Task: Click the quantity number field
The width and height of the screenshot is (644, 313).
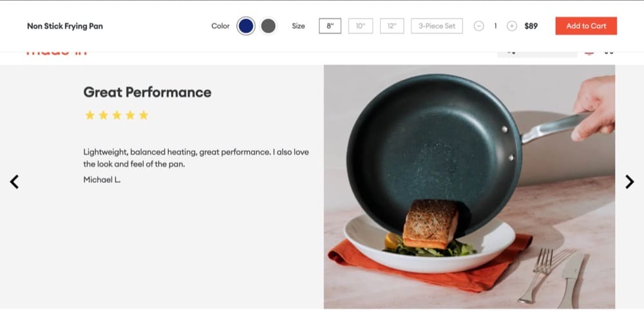Action: pos(495,26)
